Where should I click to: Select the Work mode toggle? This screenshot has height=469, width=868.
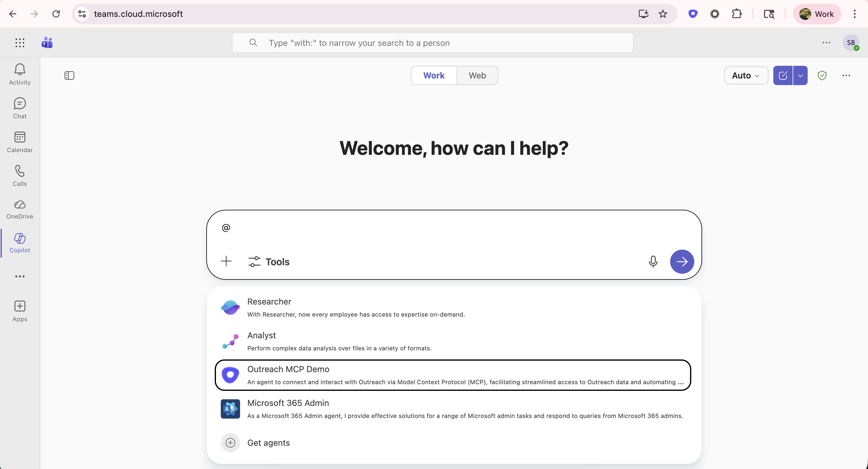434,75
